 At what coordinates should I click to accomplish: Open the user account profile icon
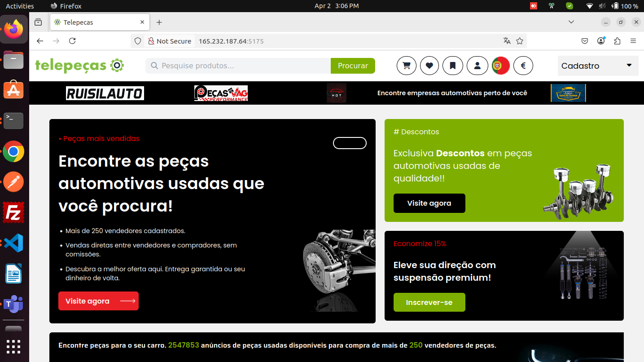[477, 66]
